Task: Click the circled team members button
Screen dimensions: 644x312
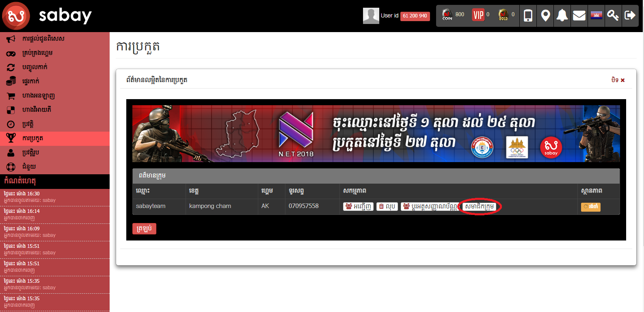Action: click(x=480, y=206)
